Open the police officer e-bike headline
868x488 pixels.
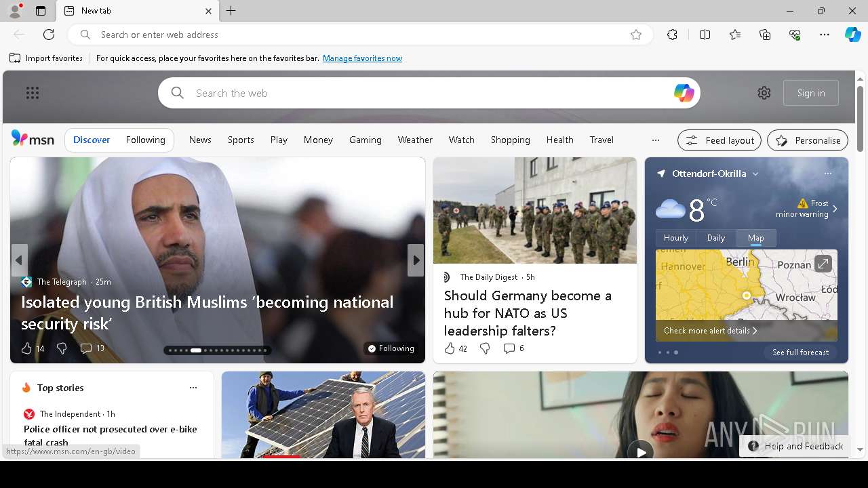[111, 436]
